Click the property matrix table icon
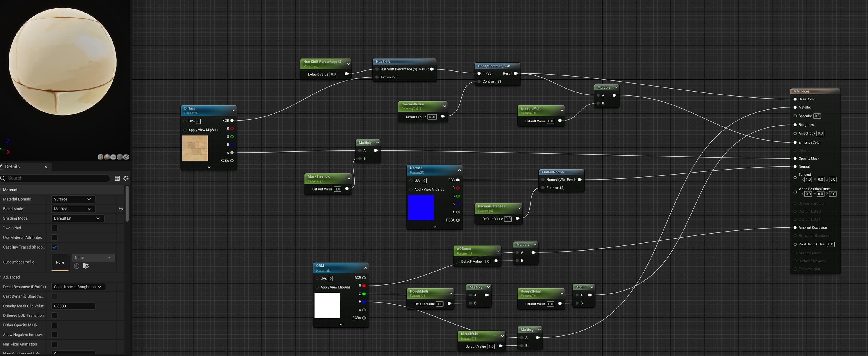 coord(117,178)
